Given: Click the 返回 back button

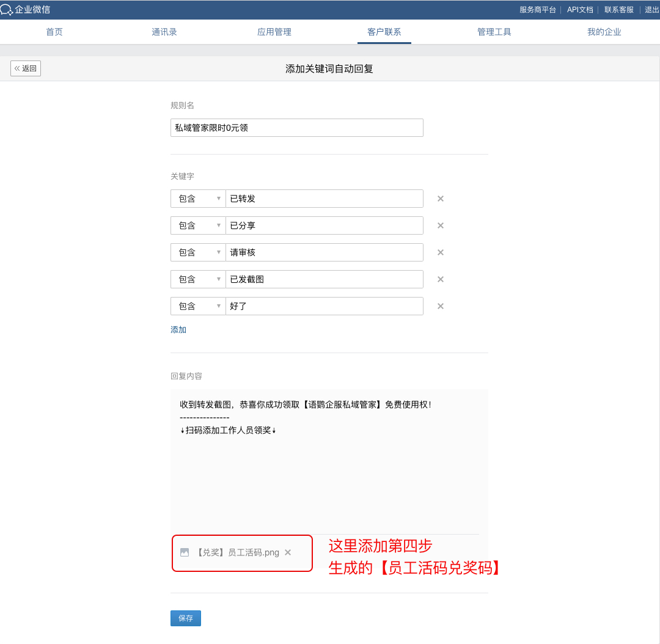Looking at the screenshot, I should [26, 68].
